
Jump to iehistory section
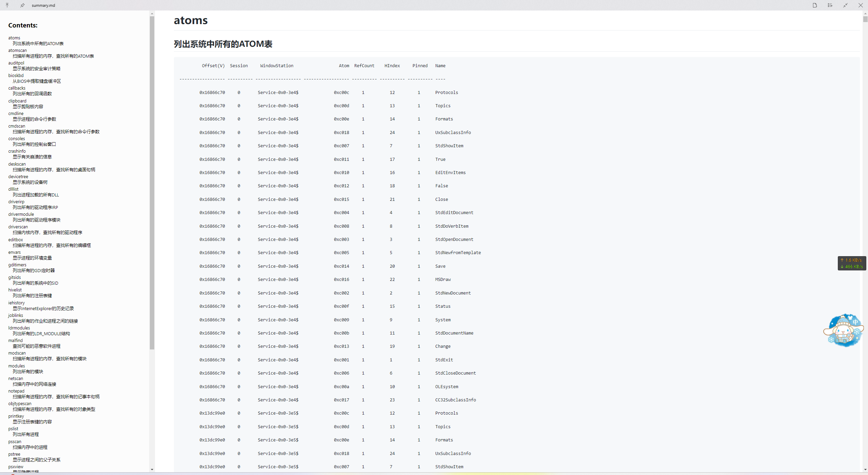click(x=17, y=303)
